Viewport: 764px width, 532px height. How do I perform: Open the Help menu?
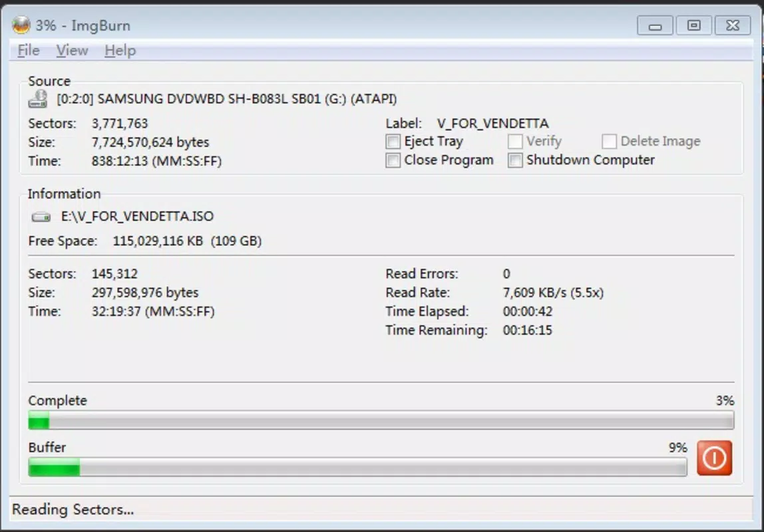[x=120, y=50]
